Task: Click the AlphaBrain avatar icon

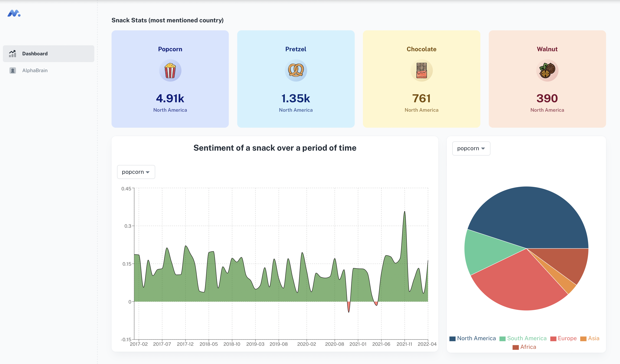Action: tap(13, 71)
